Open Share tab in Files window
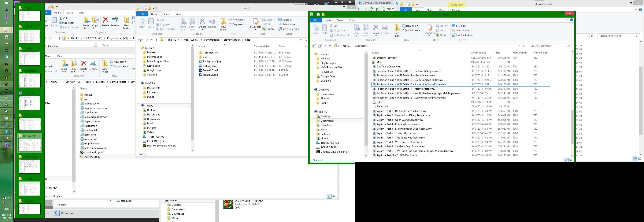This screenshot has height=222, width=644. point(166,14)
